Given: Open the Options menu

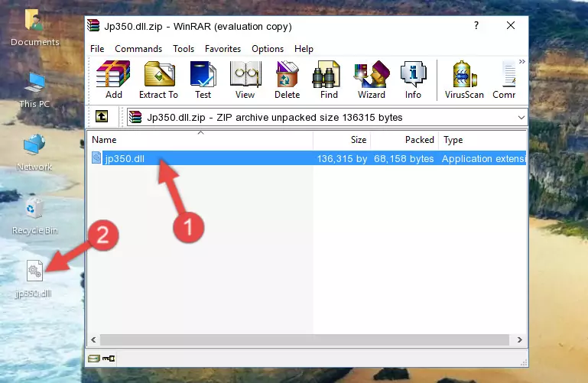Looking at the screenshot, I should [x=268, y=49].
